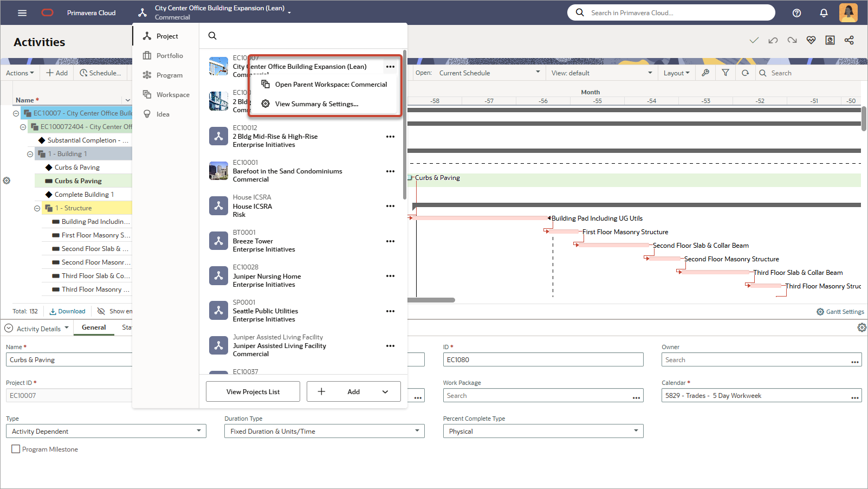Open the Layout dropdown

pos(677,73)
